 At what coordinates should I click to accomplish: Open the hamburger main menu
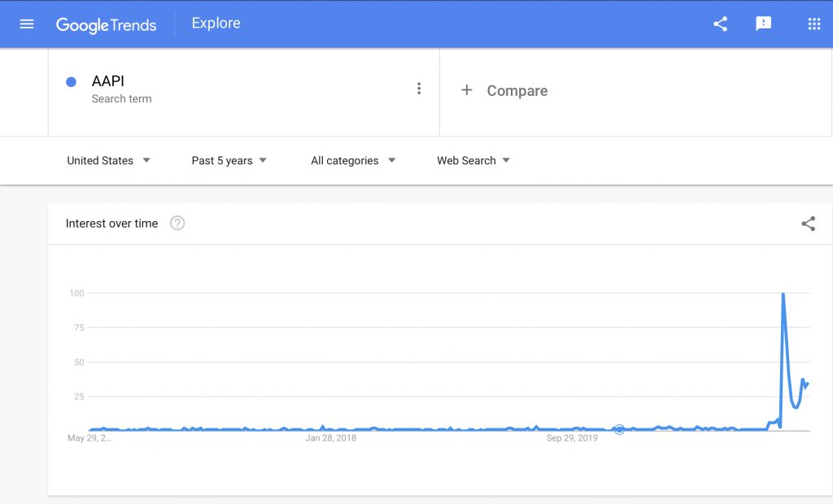[27, 24]
